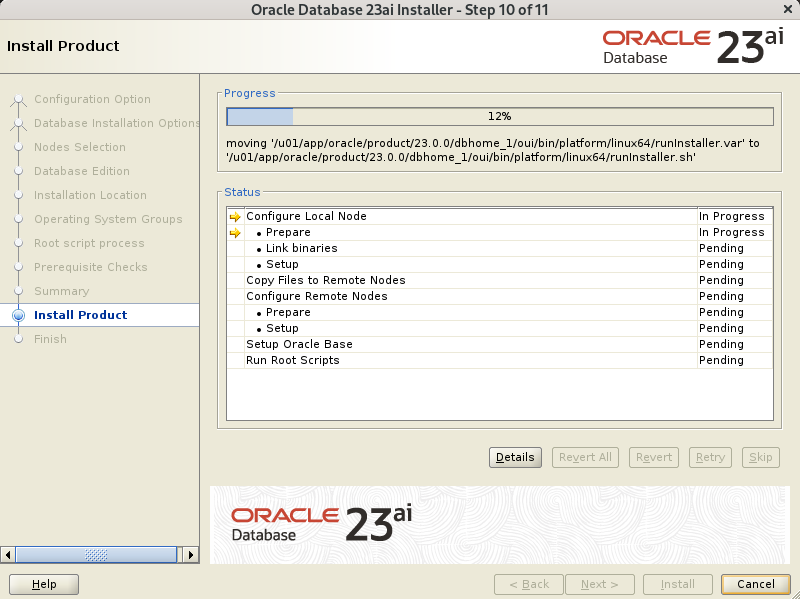Click the Database Installation Options step marker icon
Viewport: 800px width, 599px height.
[x=18, y=123]
